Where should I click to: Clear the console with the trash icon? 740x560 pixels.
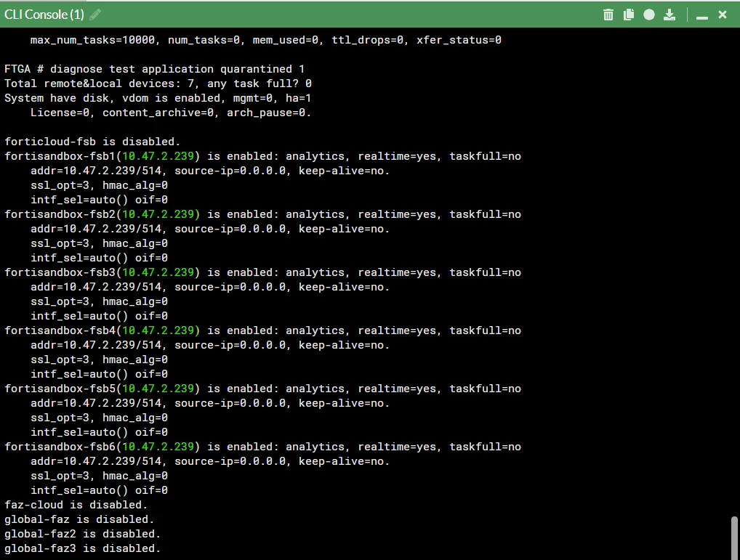click(608, 15)
